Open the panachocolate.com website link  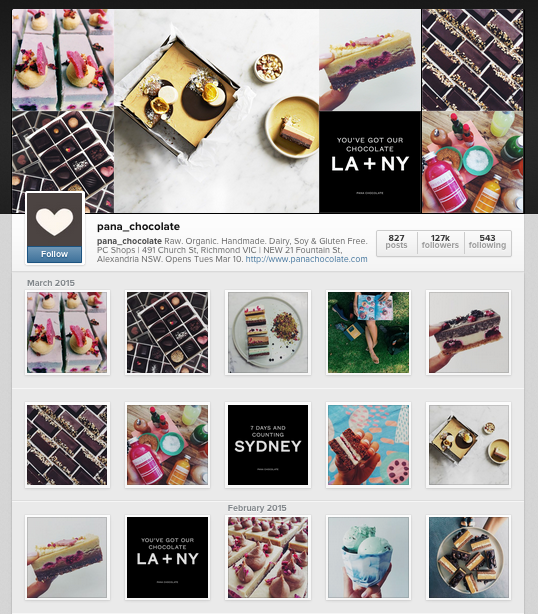point(306,259)
